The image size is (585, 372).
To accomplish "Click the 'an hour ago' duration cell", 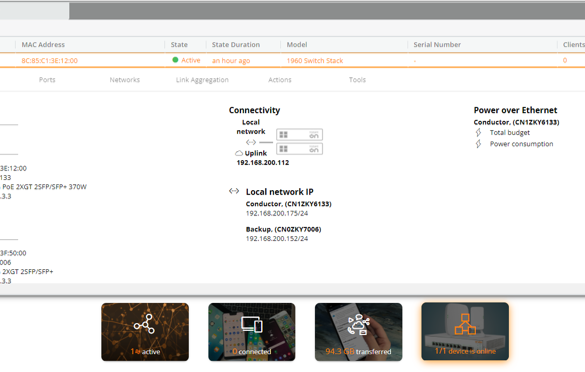I will tap(231, 60).
